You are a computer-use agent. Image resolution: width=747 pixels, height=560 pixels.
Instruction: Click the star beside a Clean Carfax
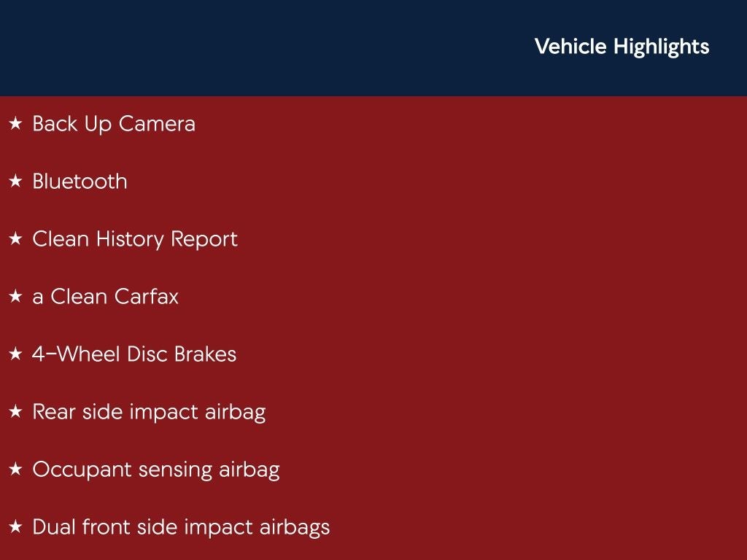point(15,297)
